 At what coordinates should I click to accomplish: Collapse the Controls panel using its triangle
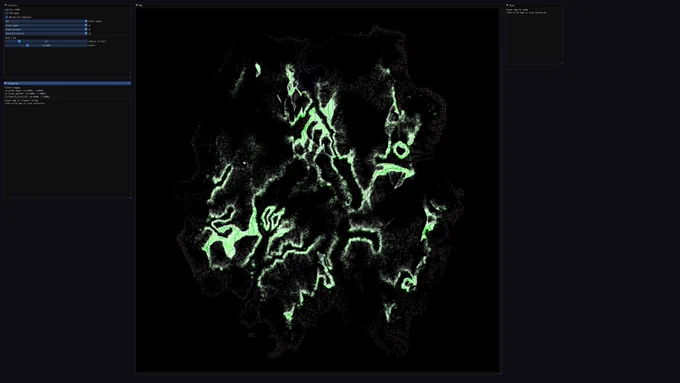tap(6, 5)
